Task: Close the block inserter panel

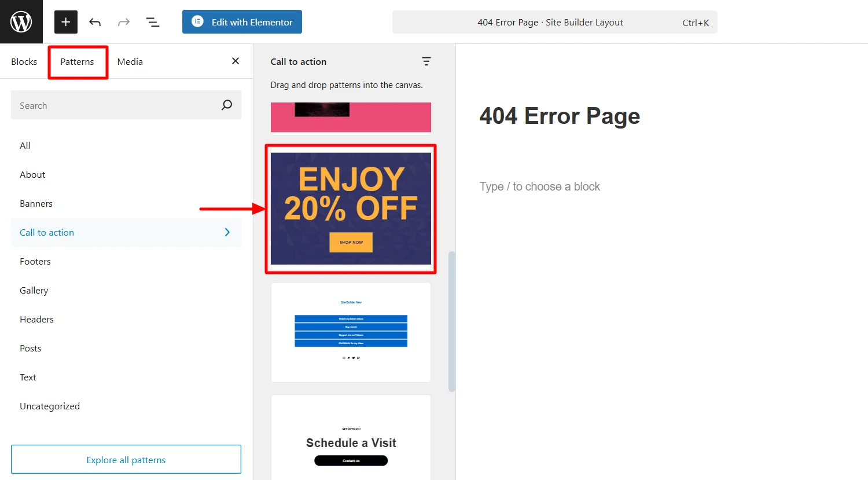Action: pyautogui.click(x=236, y=61)
